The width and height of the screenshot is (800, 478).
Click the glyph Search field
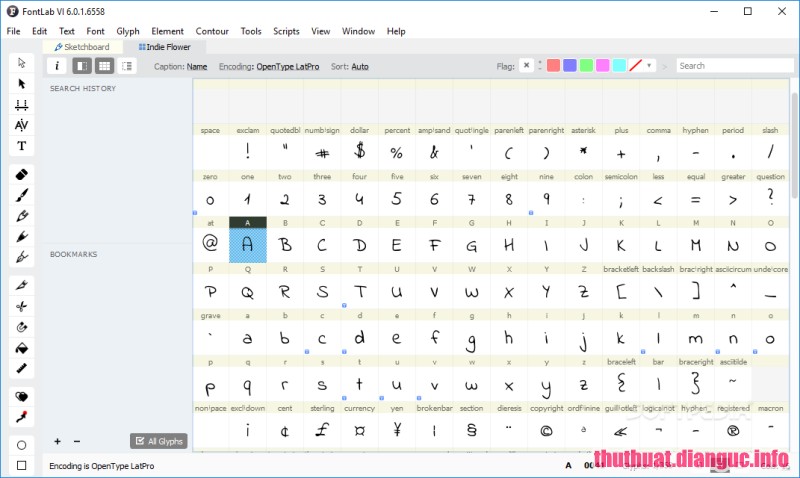(x=735, y=66)
